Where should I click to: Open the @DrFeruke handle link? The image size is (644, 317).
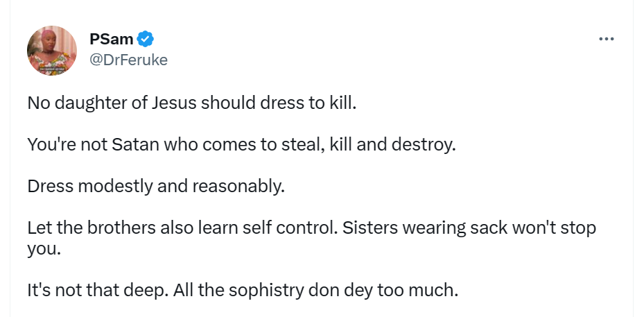128,60
